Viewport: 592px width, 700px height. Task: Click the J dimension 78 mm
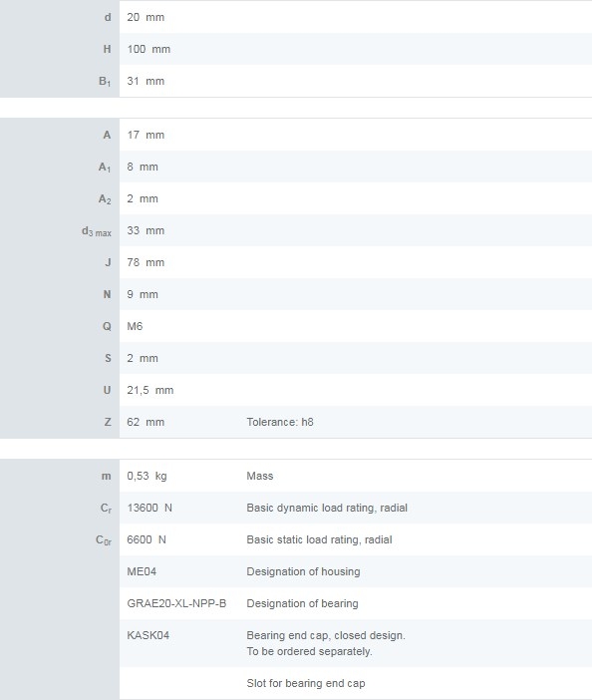[x=146, y=262]
